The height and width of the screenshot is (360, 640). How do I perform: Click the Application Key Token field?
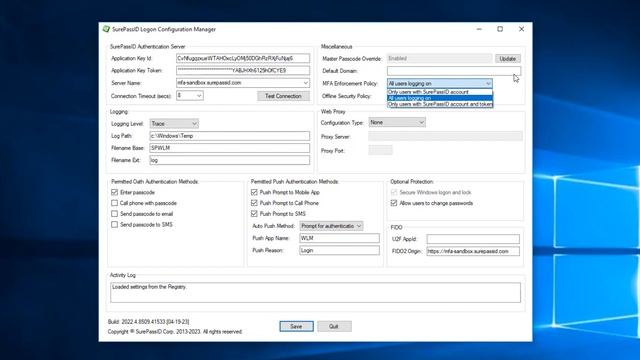click(243, 71)
